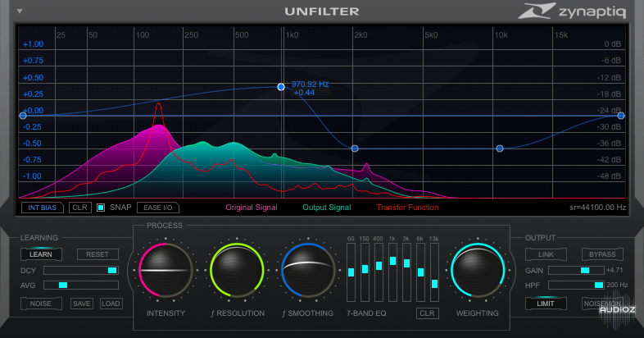This screenshot has width=644, height=338.
Task: Adjust the DCY slider
Action: pyautogui.click(x=81, y=270)
